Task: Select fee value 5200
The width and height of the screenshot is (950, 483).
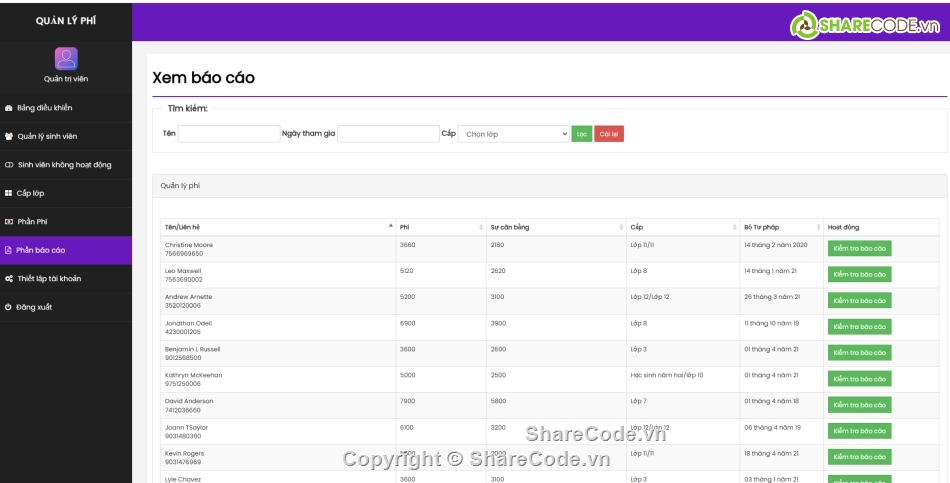Action: 408,297
